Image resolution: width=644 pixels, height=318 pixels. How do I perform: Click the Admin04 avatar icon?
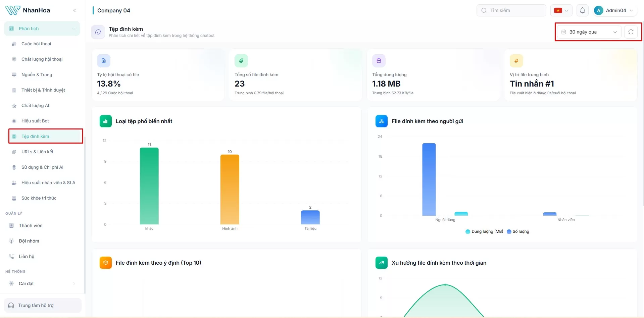click(x=598, y=10)
